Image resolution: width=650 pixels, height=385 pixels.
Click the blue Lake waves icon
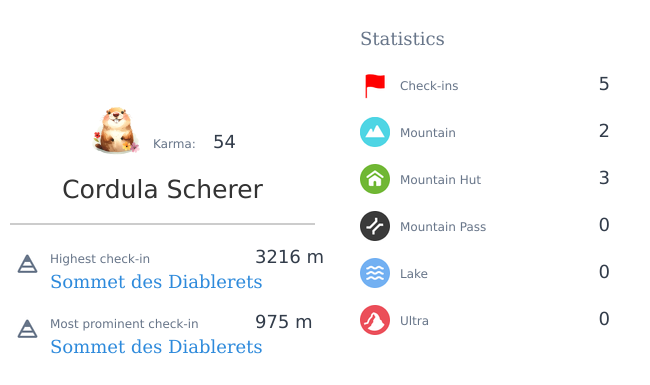coord(375,273)
